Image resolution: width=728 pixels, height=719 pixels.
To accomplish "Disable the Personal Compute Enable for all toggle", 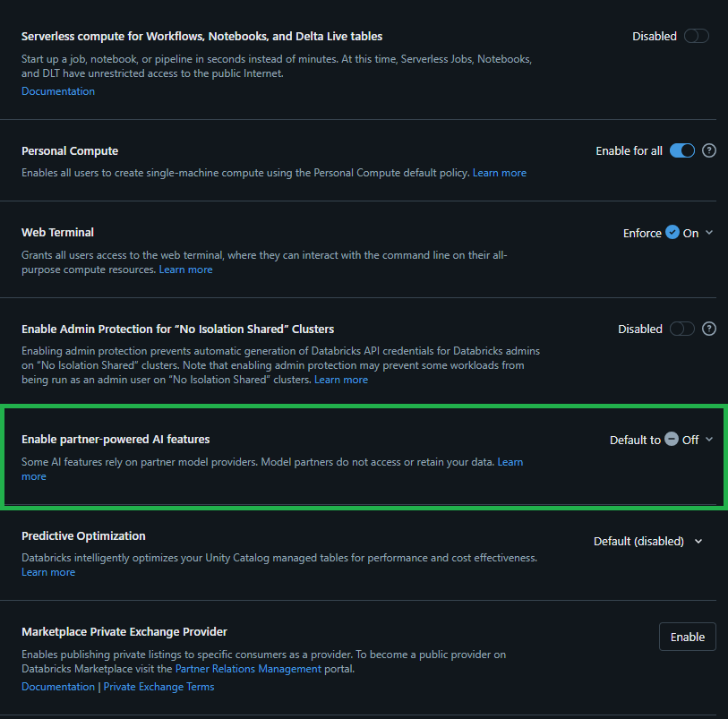I will 681,150.
